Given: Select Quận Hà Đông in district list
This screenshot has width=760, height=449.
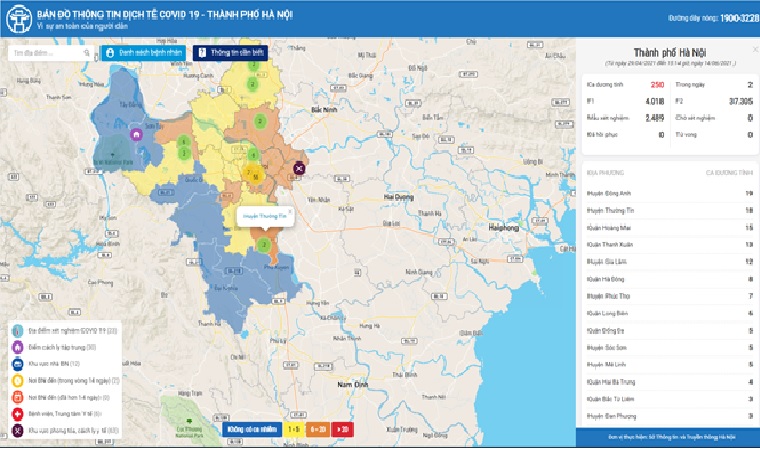Looking at the screenshot, I should coord(669,279).
